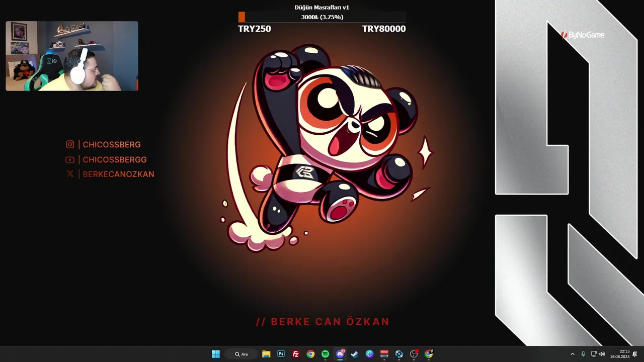This screenshot has height=362, width=644.
Task: Open FileZilla from the taskbar
Action: point(296,354)
